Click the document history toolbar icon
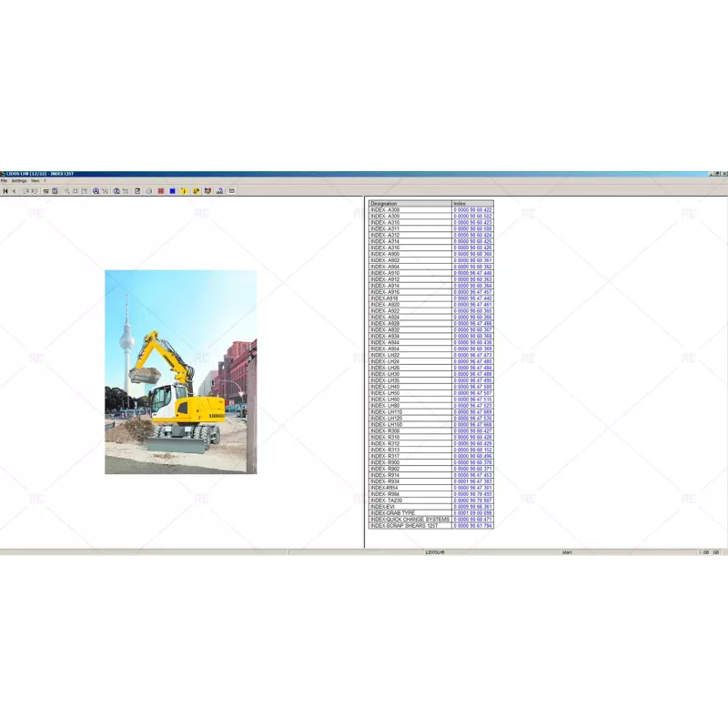728x728 pixels. pos(149,191)
